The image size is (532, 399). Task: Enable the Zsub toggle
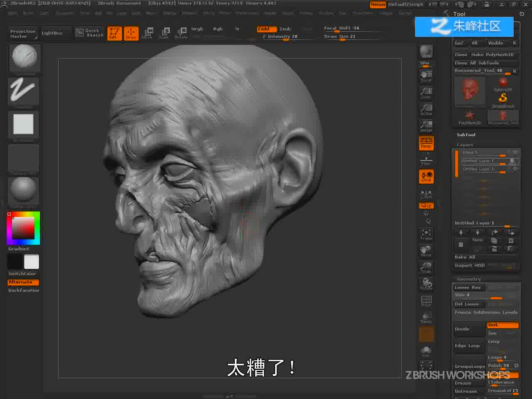pos(285,29)
